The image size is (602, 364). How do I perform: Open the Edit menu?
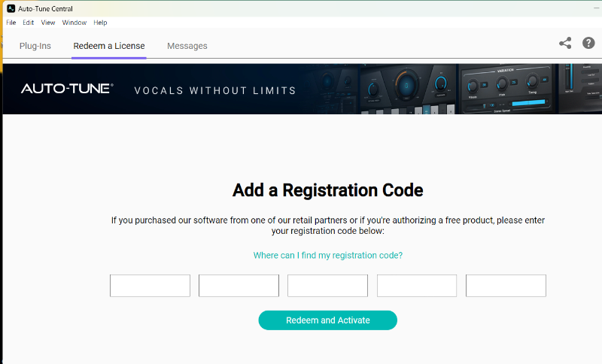coord(28,23)
